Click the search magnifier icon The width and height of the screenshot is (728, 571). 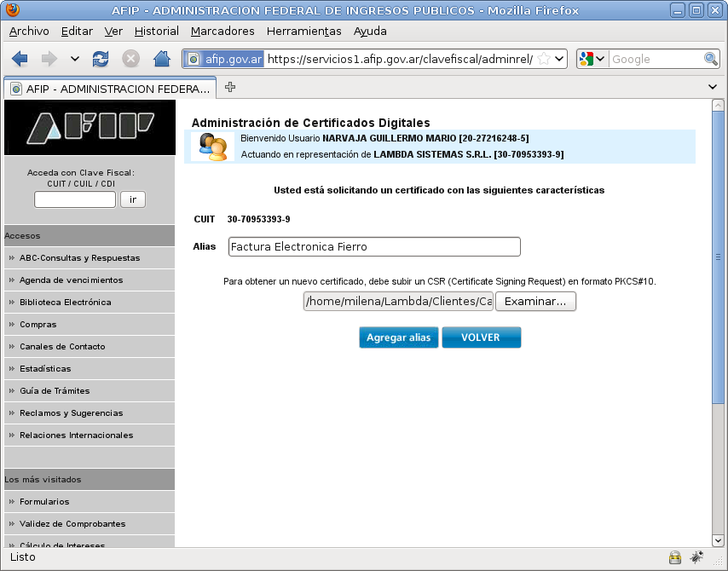[x=711, y=59]
